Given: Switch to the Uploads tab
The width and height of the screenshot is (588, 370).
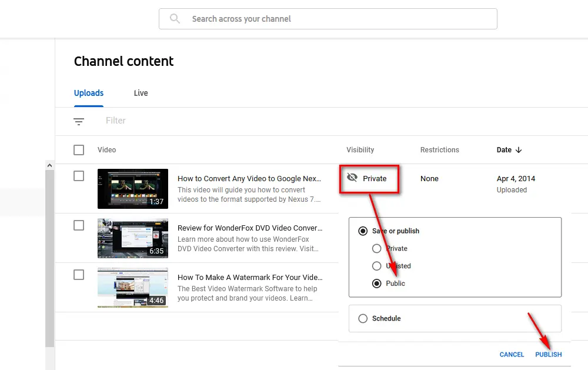Looking at the screenshot, I should click(x=89, y=93).
